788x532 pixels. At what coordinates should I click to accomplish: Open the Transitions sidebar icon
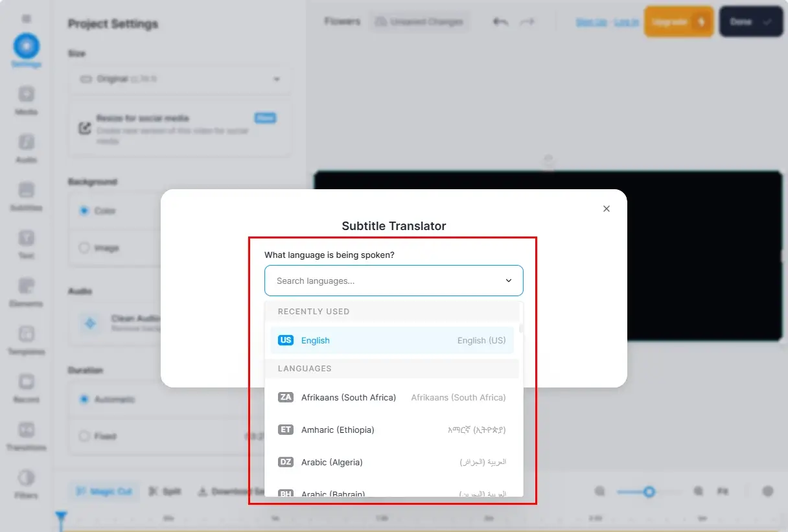coord(26,430)
